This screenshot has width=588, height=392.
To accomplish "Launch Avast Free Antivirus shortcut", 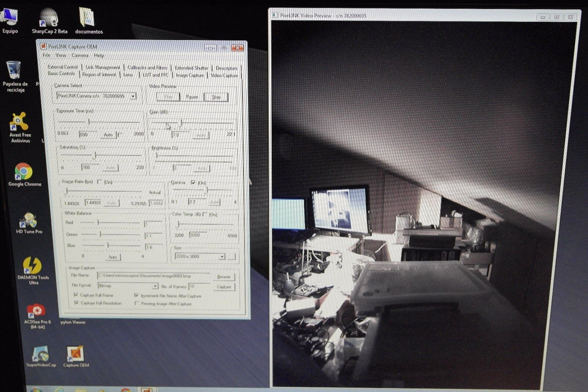I will (20, 127).
